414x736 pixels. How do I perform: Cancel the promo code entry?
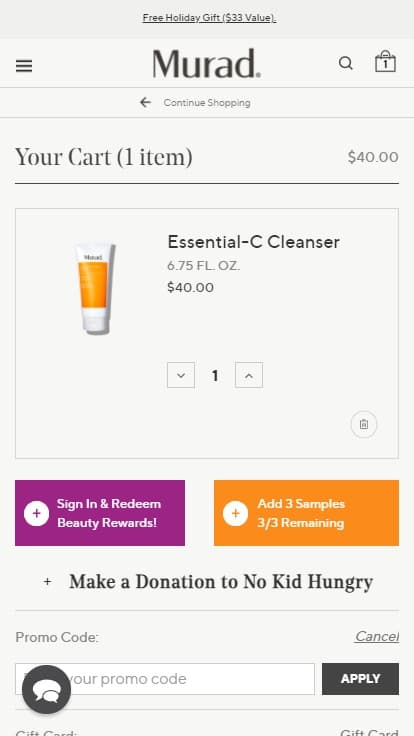pos(377,636)
